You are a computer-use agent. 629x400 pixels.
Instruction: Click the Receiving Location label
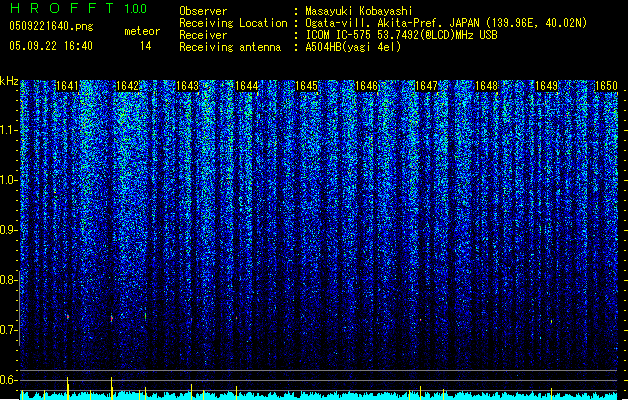point(233,23)
